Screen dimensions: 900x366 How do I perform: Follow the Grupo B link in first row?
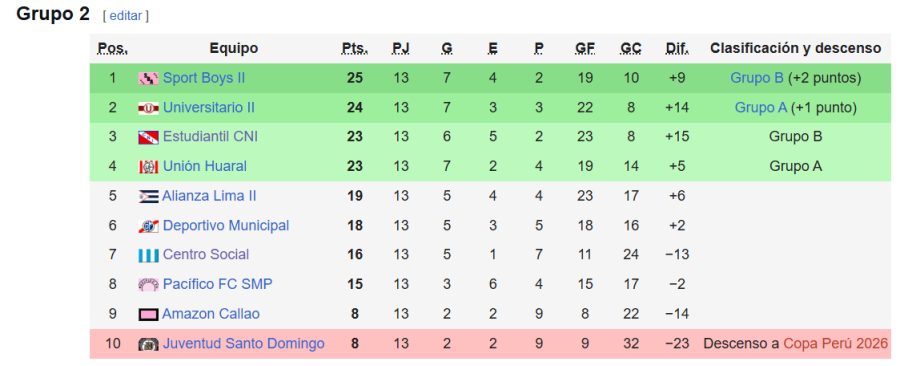[757, 77]
